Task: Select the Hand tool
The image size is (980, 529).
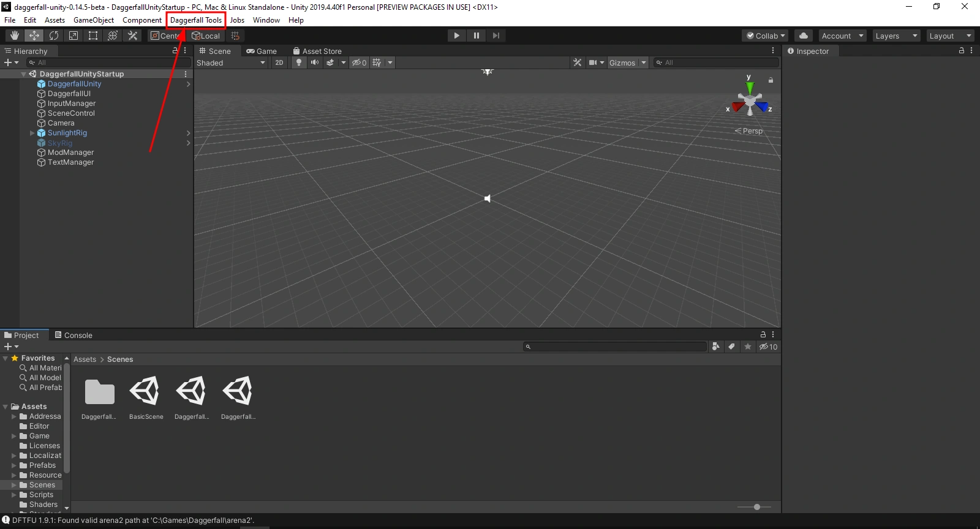Action: tap(15, 36)
